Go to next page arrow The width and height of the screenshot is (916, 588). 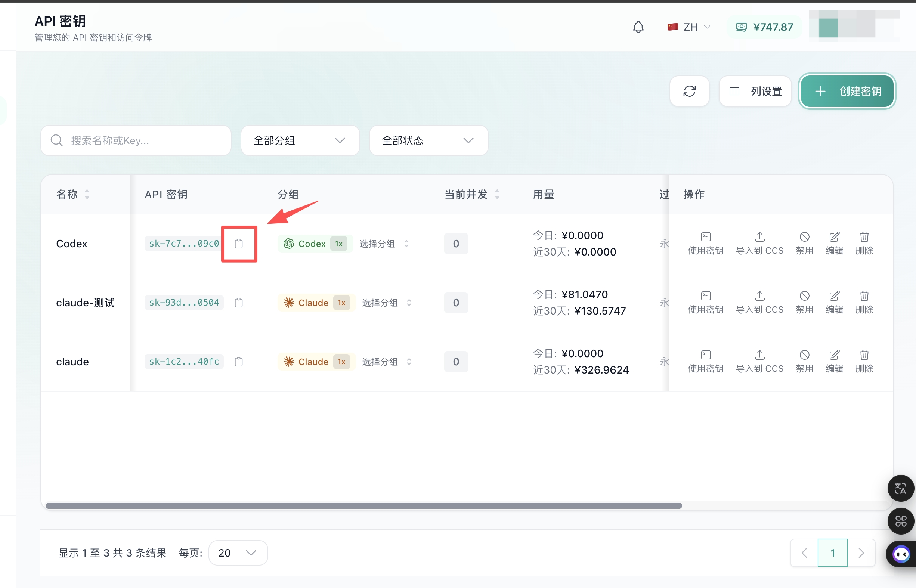861,553
